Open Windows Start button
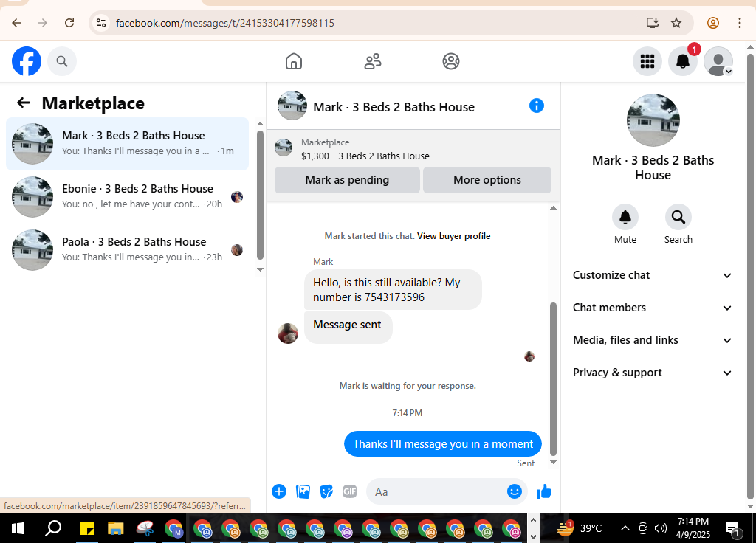 click(x=18, y=528)
